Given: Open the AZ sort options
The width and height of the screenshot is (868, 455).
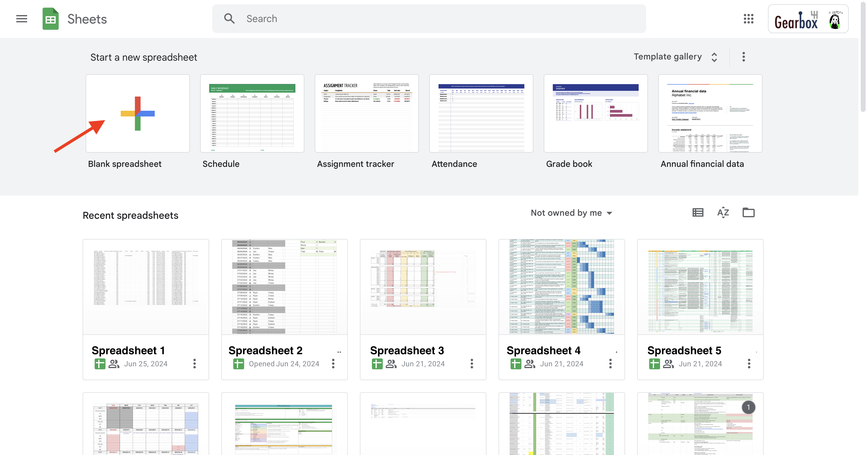Looking at the screenshot, I should pyautogui.click(x=723, y=212).
